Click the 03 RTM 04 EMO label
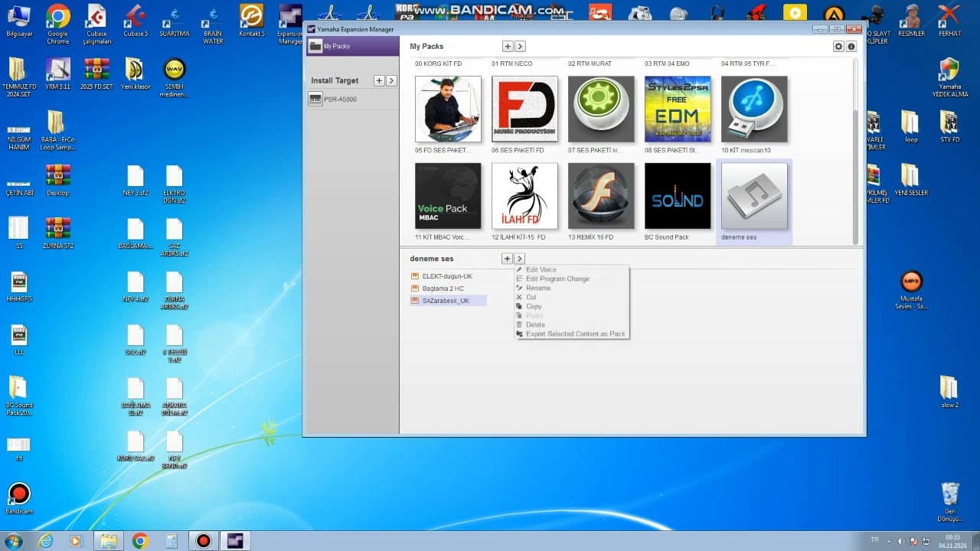 (x=667, y=64)
